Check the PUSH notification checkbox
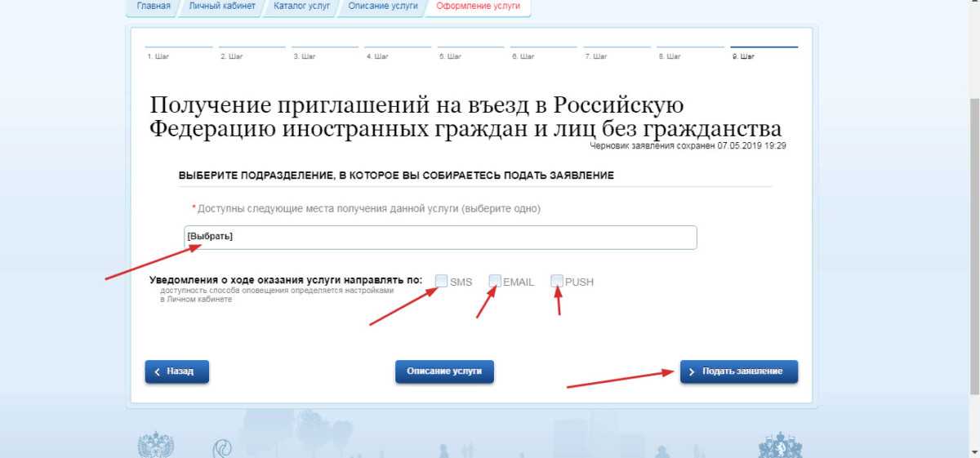980x458 pixels. click(557, 281)
